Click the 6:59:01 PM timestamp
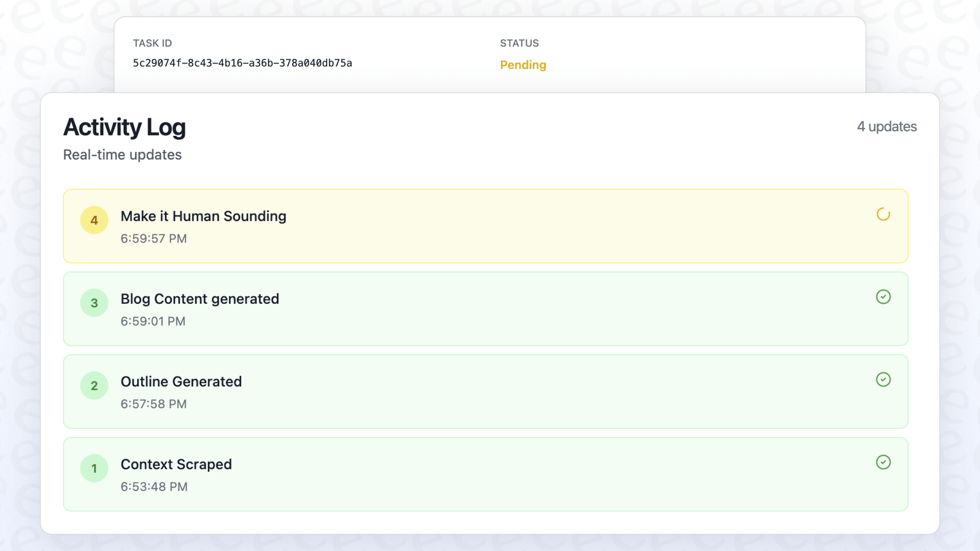 [x=153, y=321]
